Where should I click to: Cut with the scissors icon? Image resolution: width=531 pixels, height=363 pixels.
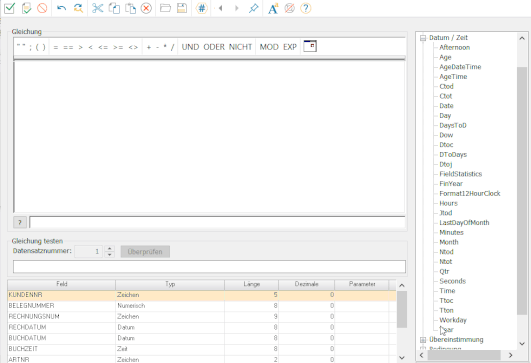click(98, 8)
